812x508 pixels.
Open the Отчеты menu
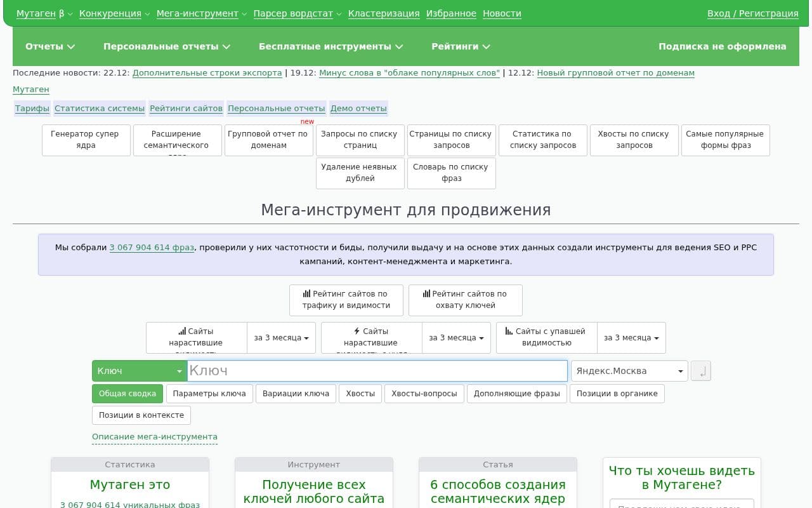[50, 46]
